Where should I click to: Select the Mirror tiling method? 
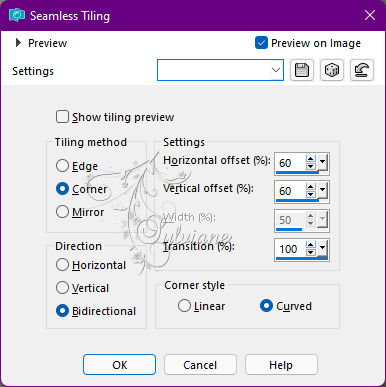[x=62, y=212]
